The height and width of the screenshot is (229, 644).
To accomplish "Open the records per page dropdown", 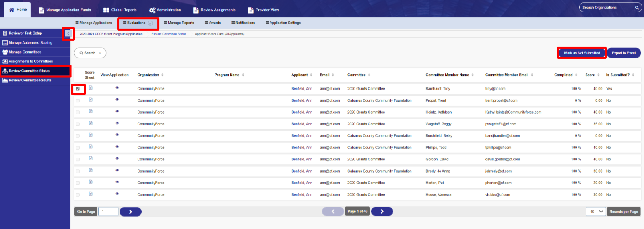I will (x=596, y=212).
